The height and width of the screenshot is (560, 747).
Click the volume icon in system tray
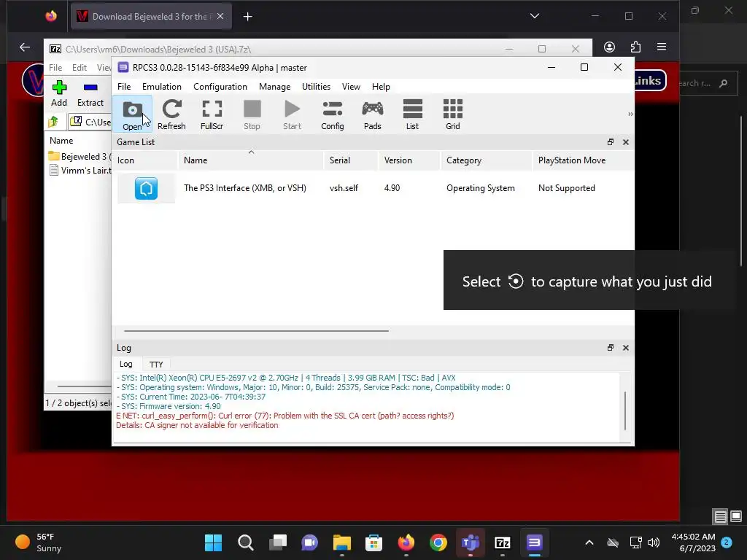point(654,542)
